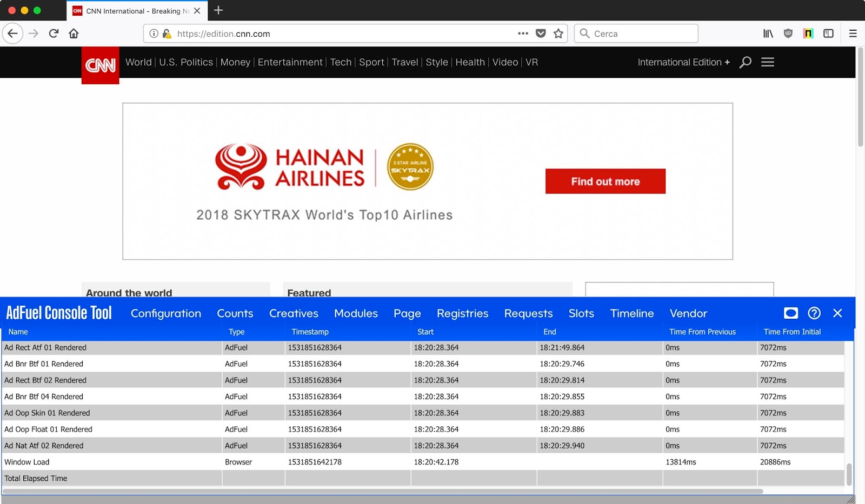Open the Style section
Viewport: 865px width, 504px height.
coord(437,62)
